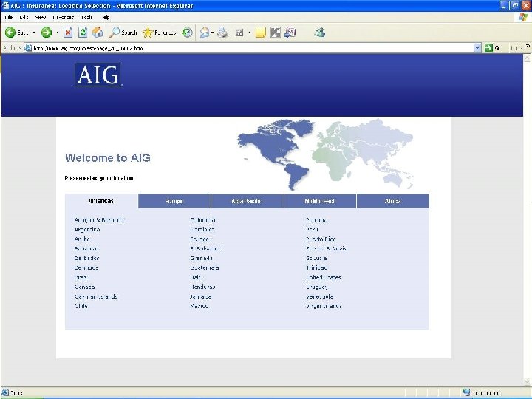Open the Favorites menu
532x399 pixels.
63,17
